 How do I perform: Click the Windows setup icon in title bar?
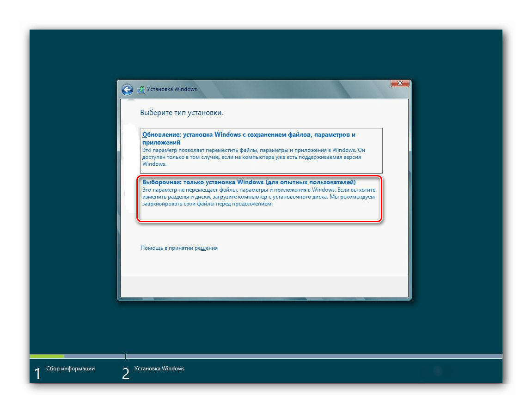point(141,90)
